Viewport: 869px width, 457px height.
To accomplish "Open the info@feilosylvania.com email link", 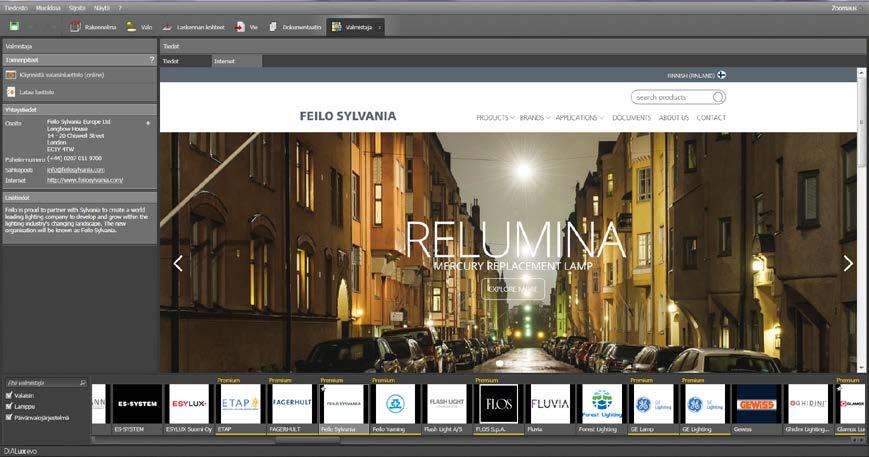I will pyautogui.click(x=75, y=170).
